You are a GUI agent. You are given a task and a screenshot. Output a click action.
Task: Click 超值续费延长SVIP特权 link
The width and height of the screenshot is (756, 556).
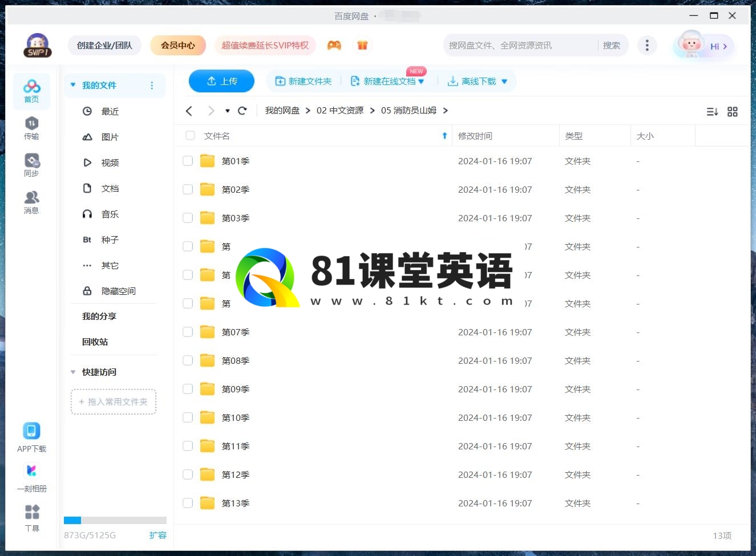point(265,46)
